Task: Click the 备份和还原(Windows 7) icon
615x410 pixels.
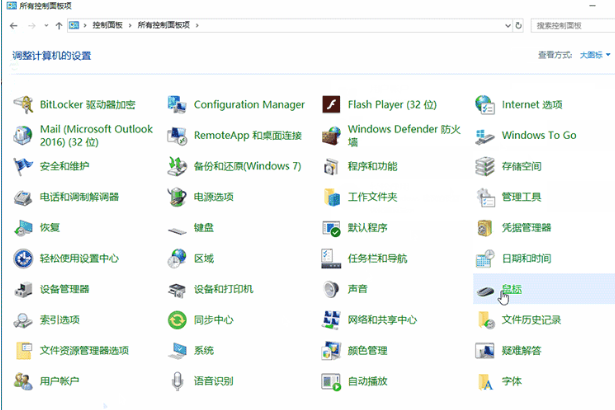Action: point(177,166)
